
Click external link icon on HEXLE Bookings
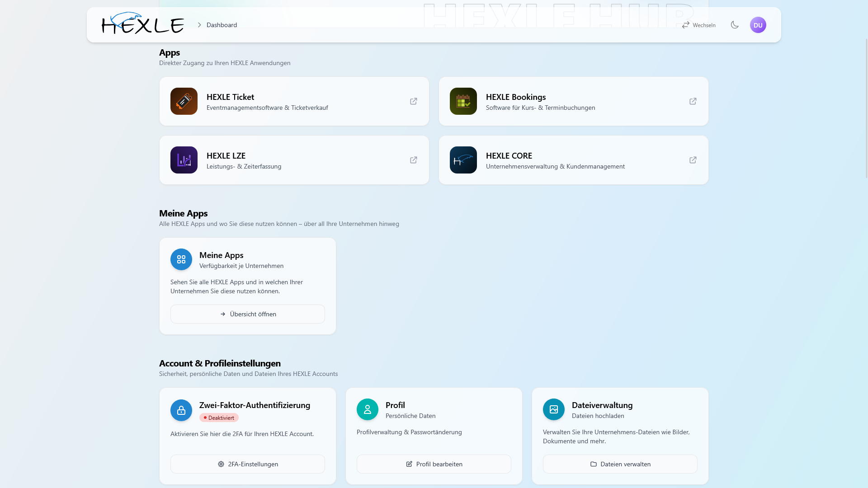click(693, 101)
